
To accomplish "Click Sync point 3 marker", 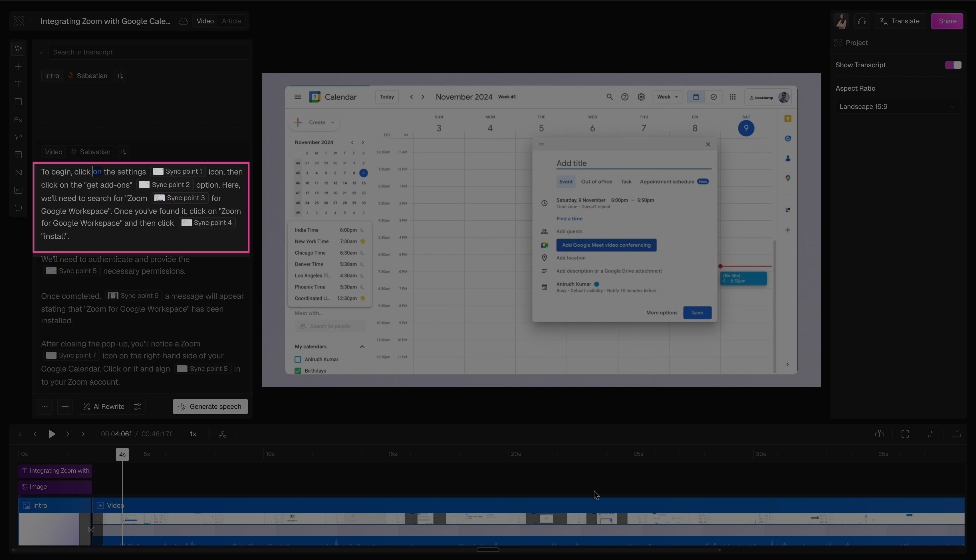I will tap(180, 198).
